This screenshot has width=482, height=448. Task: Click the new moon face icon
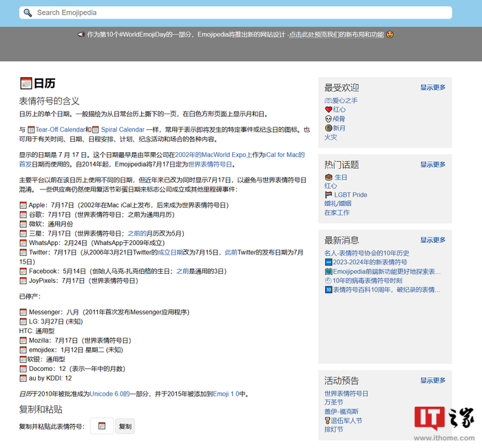(328, 128)
